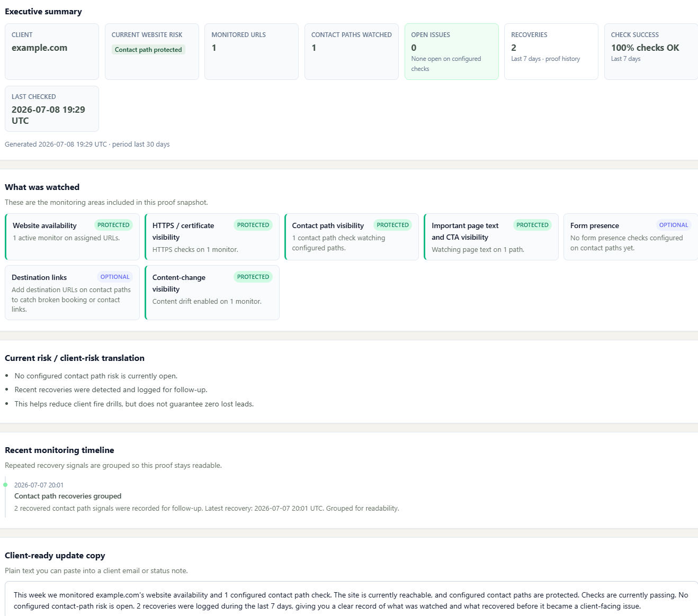Click 'Last 7 days · proof history' text

pyautogui.click(x=545, y=59)
